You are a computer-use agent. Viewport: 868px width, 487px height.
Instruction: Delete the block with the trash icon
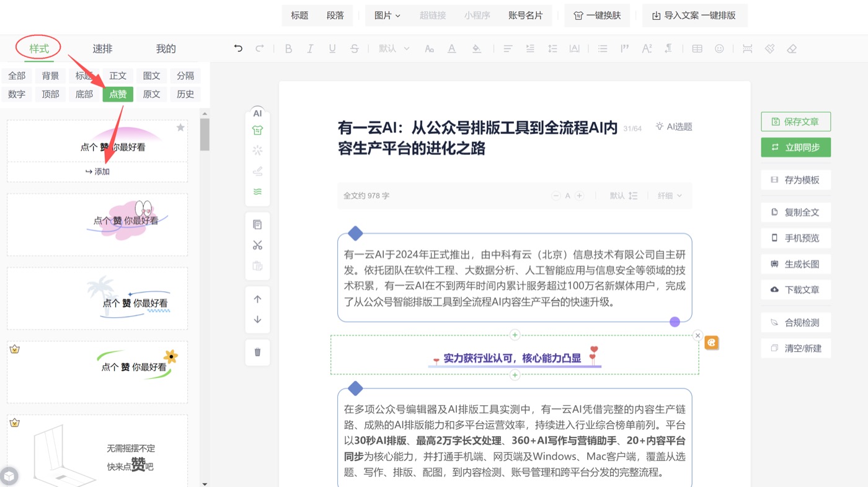click(x=258, y=352)
